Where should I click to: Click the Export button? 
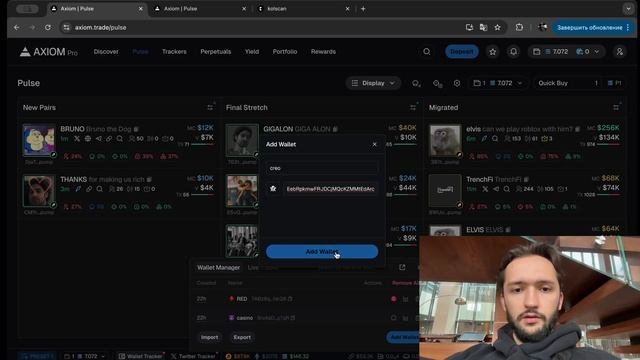coord(242,338)
